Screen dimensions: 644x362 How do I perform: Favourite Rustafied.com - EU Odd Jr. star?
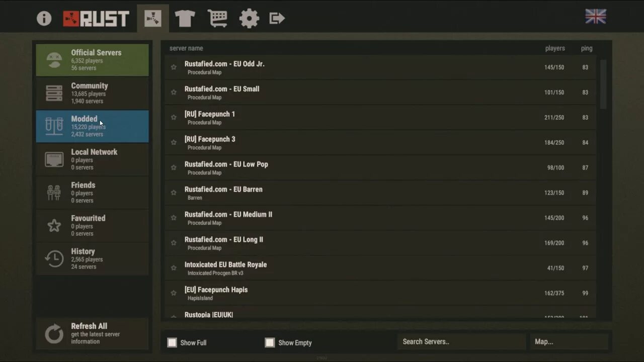click(x=174, y=67)
